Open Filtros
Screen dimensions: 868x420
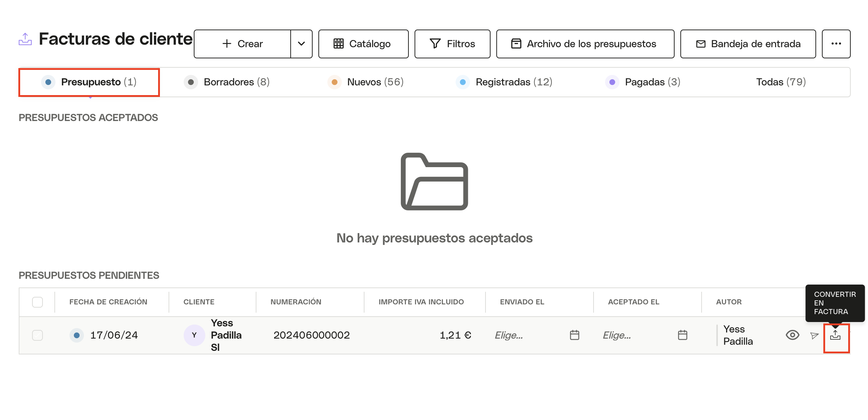[x=452, y=44]
